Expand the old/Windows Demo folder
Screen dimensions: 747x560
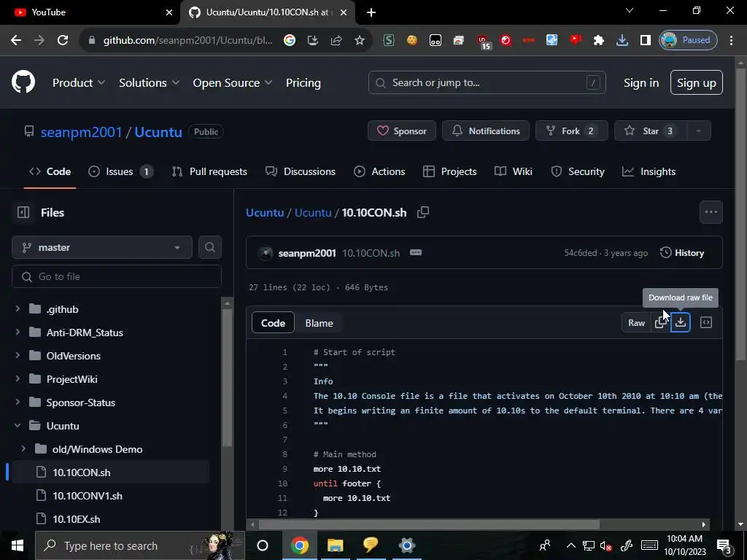(23, 449)
